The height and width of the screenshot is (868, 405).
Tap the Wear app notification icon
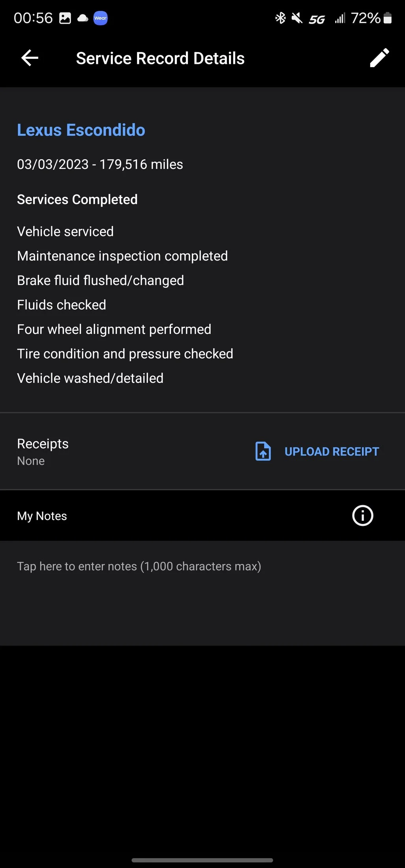[x=100, y=18]
